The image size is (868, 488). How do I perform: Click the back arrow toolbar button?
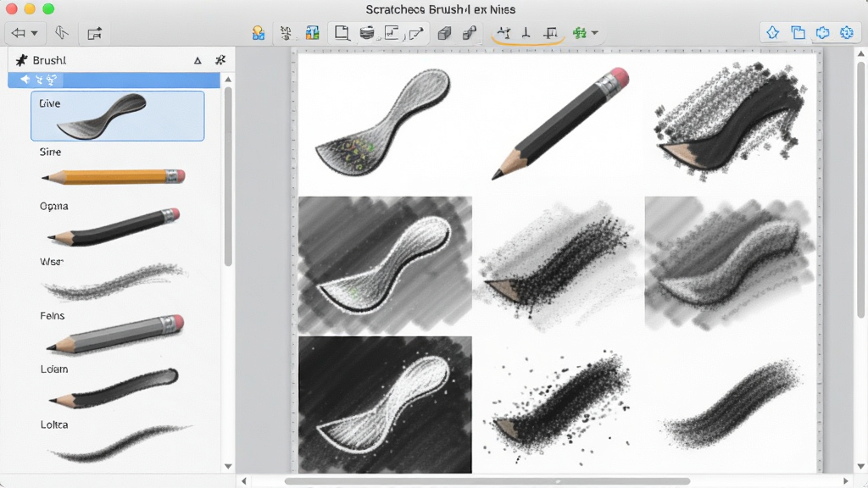(19, 33)
